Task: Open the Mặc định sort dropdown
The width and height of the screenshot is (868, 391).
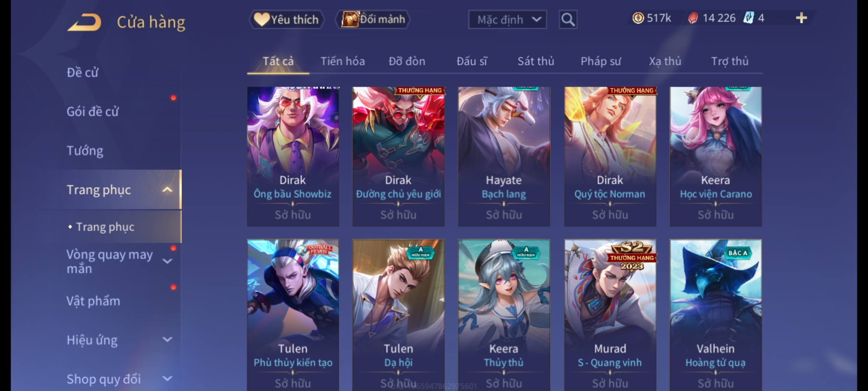Action: click(507, 20)
